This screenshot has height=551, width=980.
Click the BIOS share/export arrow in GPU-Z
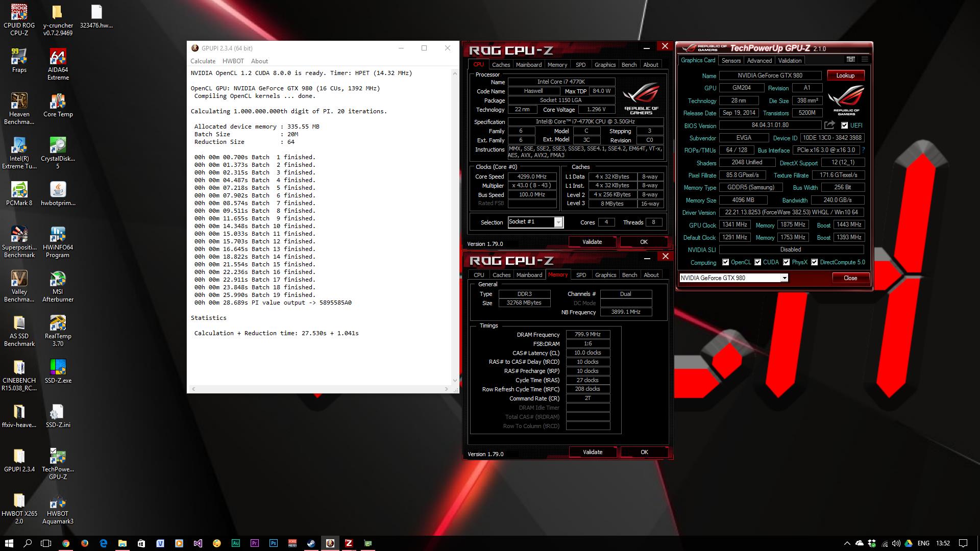tap(829, 125)
